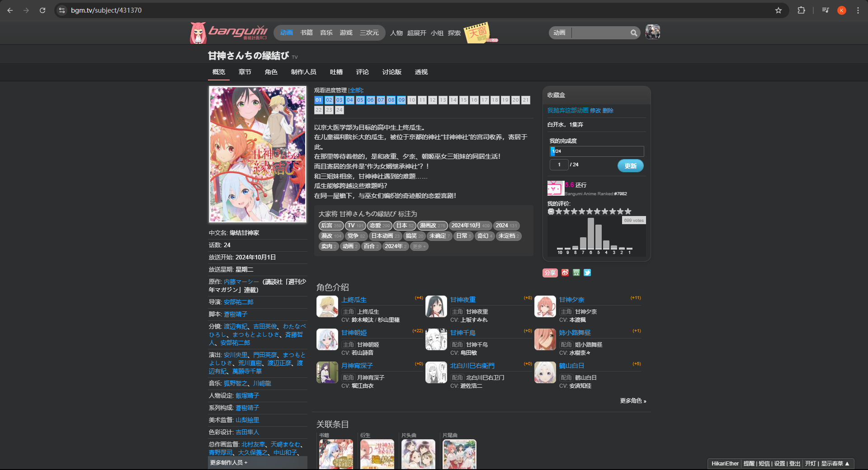The height and width of the screenshot is (470, 868).
Task: Open 姉小路舞昼 character avatar
Action: pos(545,340)
